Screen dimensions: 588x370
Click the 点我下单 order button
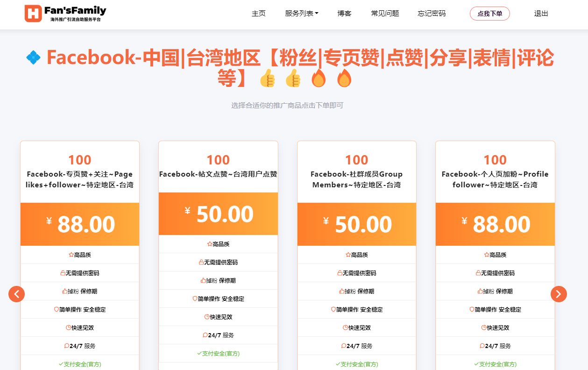tap(490, 14)
